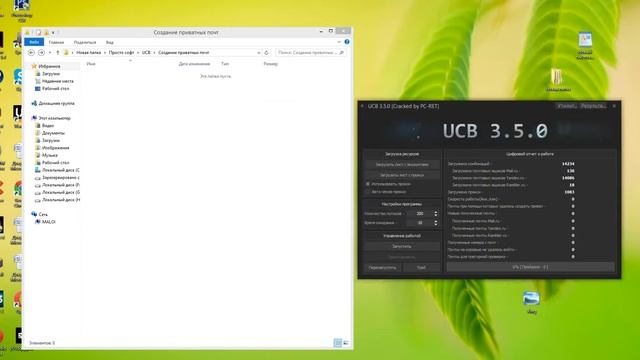This screenshot has width=640, height=360.
Task: Click the search magnifier icon in Explorer
Action: (342, 53)
